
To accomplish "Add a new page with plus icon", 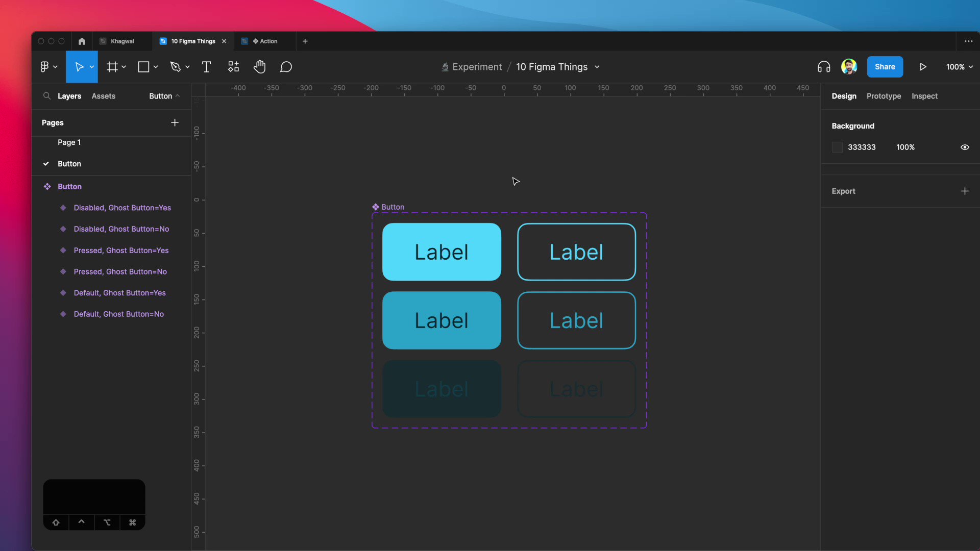I will point(175,122).
